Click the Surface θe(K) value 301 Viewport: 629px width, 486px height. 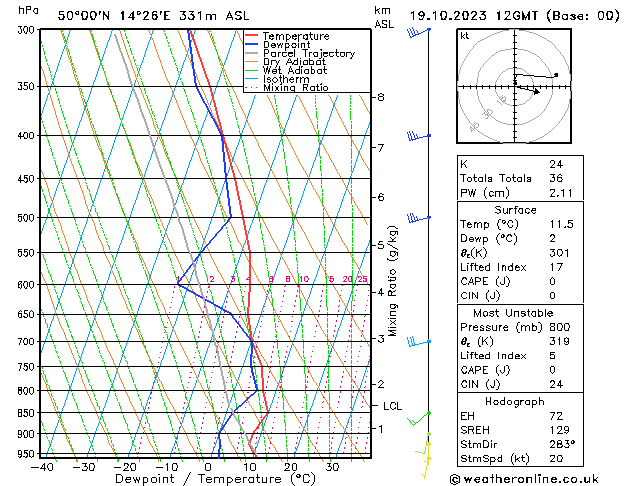pyautogui.click(x=559, y=253)
